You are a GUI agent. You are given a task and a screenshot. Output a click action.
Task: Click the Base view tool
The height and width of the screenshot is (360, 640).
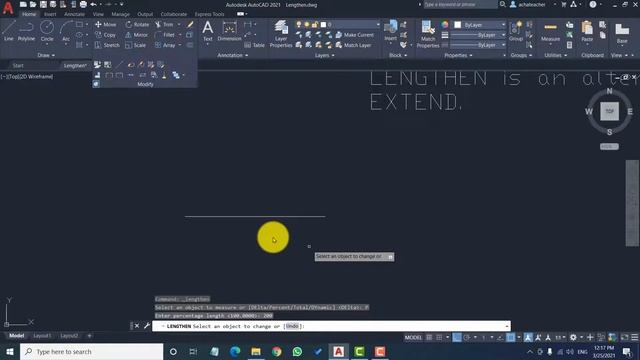622,33
